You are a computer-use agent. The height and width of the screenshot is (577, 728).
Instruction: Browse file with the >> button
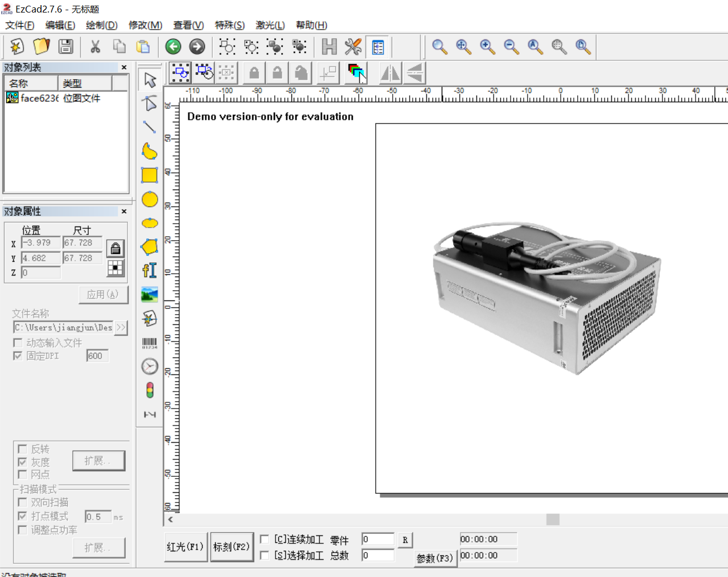coord(121,328)
